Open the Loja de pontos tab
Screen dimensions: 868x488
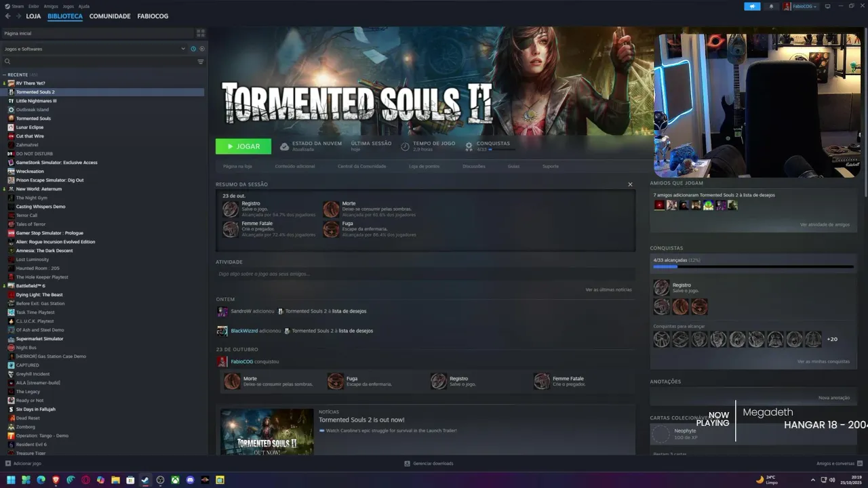(425, 166)
